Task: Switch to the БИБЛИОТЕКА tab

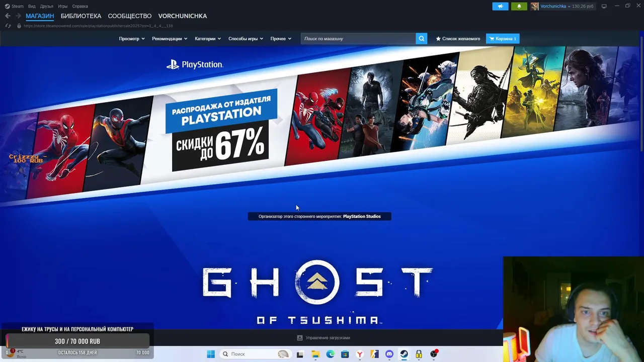Action: [x=81, y=16]
